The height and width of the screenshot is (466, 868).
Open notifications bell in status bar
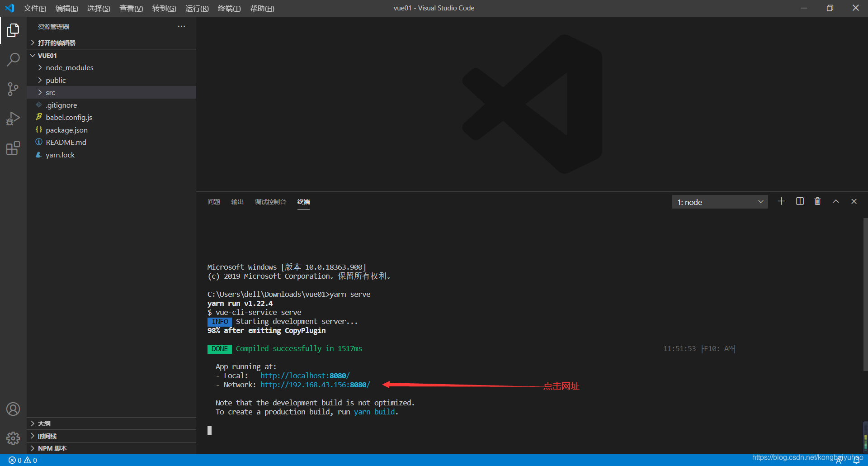pyautogui.click(x=856, y=460)
